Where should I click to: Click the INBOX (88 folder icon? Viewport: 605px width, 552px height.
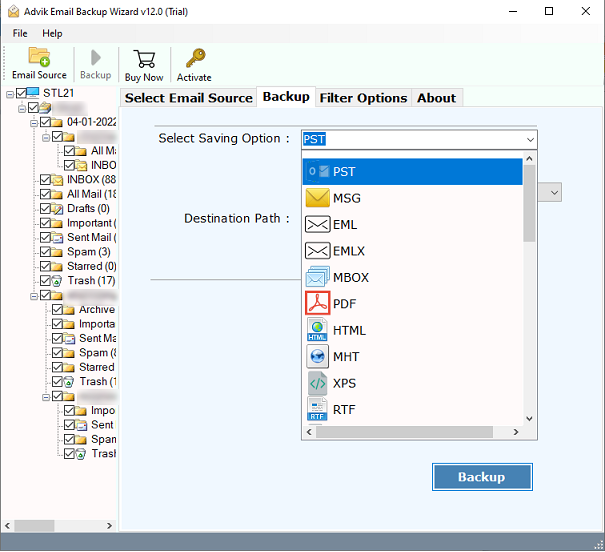[57, 180]
